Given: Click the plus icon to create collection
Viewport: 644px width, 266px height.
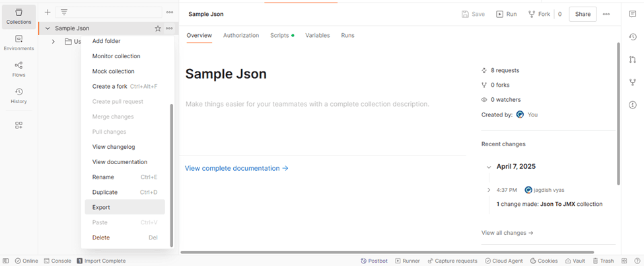Looking at the screenshot, I should click(x=48, y=13).
